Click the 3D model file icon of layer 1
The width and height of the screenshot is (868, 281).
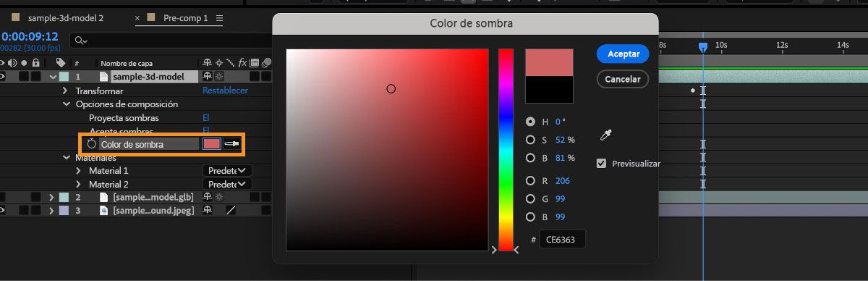103,76
